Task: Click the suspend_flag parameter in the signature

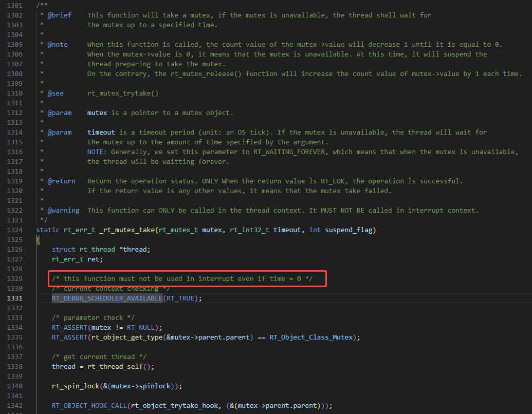Action: (x=349, y=230)
